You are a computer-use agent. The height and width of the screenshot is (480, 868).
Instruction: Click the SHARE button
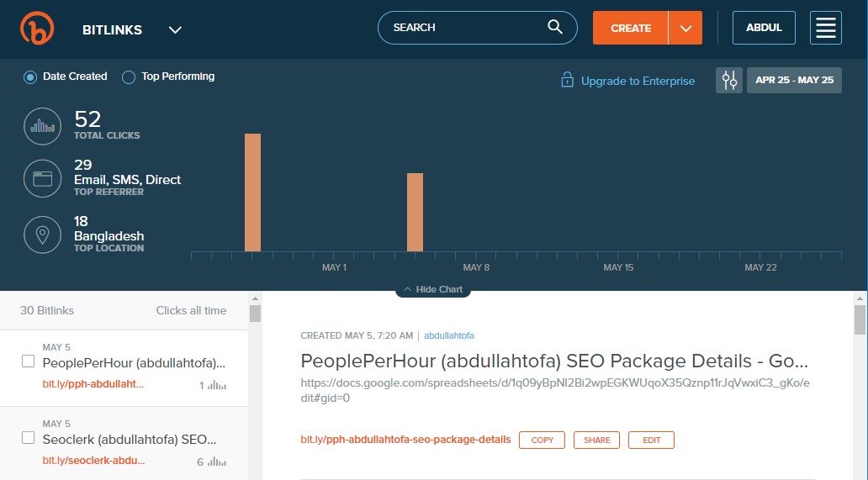pyautogui.click(x=597, y=440)
